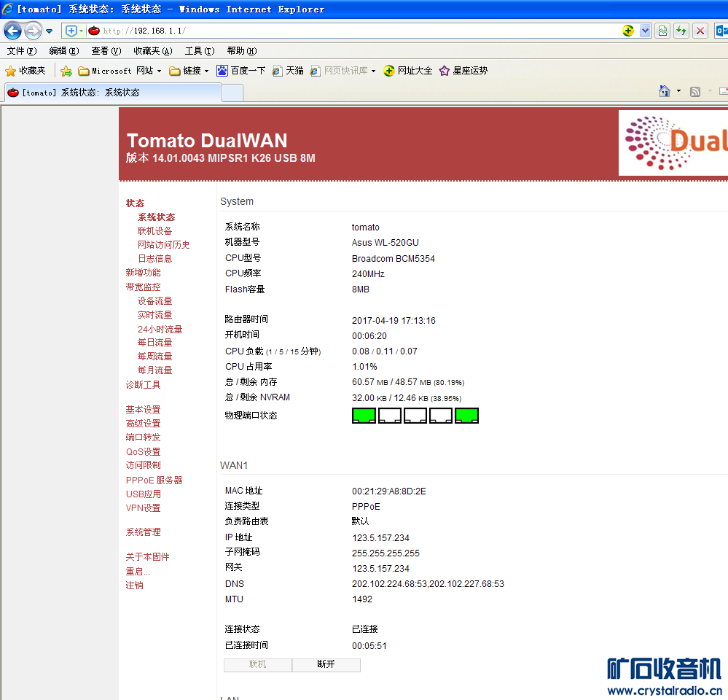
Task: Open 每日流量 in the sidebar
Action: pyautogui.click(x=154, y=342)
